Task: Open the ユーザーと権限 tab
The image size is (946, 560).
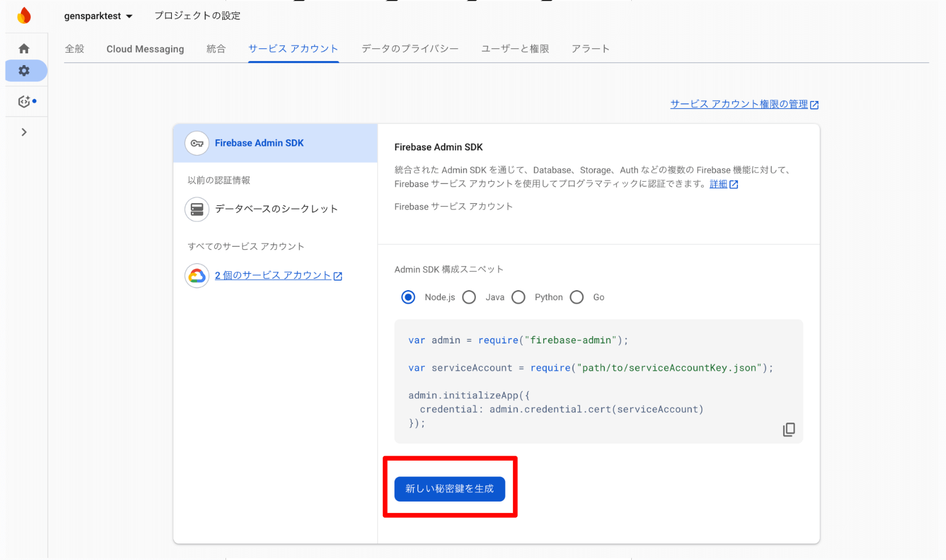Action: click(515, 49)
